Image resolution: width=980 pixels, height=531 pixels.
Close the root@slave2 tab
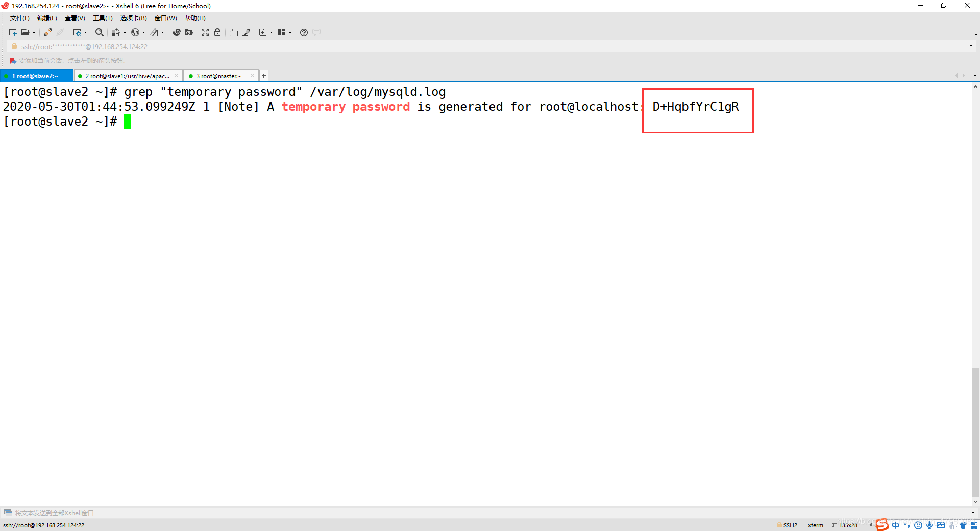pos(67,76)
